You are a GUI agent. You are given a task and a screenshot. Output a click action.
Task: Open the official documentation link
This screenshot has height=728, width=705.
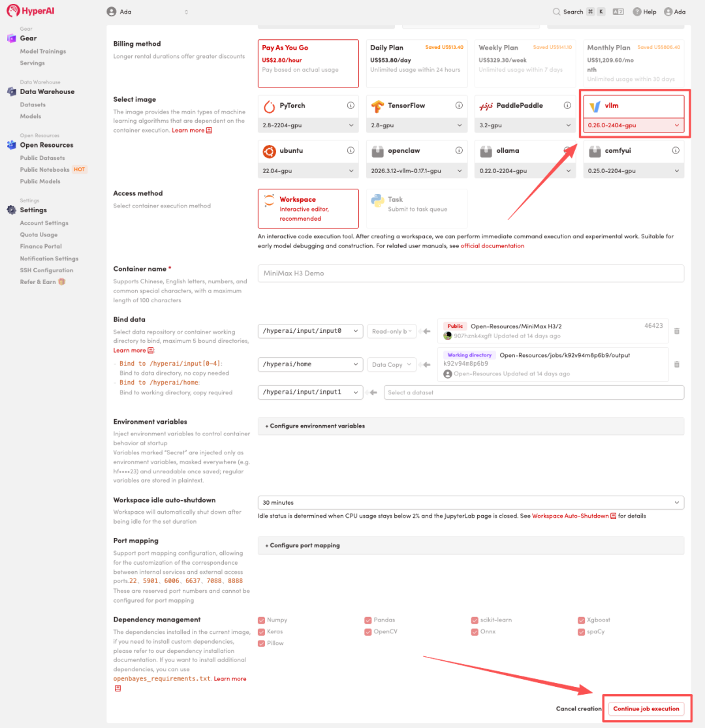point(492,246)
